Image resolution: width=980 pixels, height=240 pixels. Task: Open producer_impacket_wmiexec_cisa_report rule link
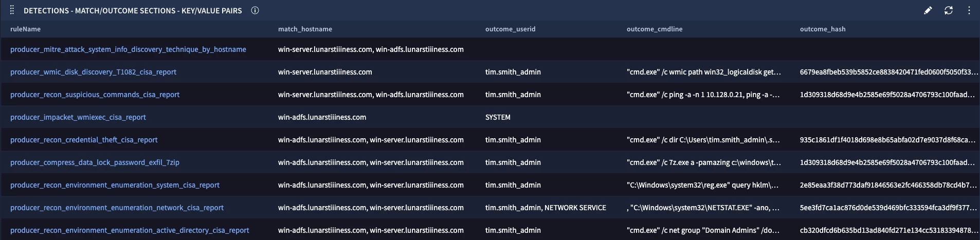click(x=78, y=117)
